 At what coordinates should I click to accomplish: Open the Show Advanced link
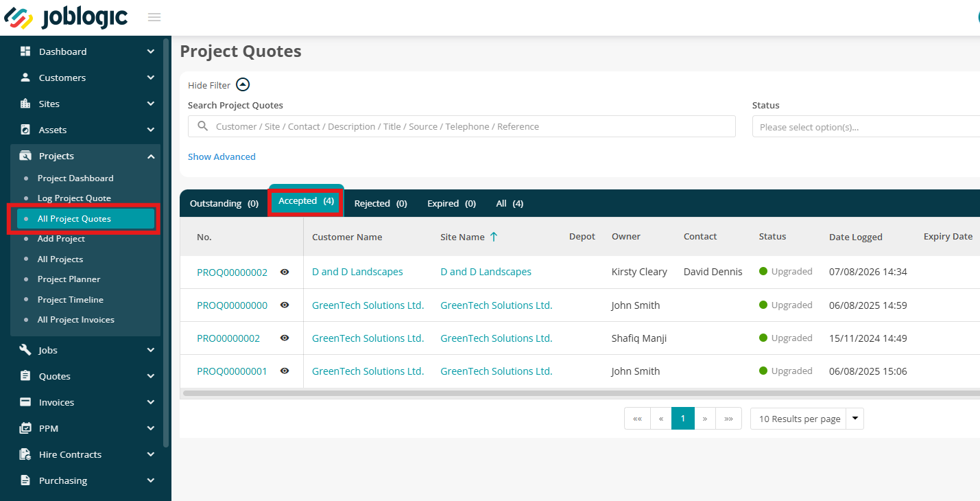tap(222, 156)
